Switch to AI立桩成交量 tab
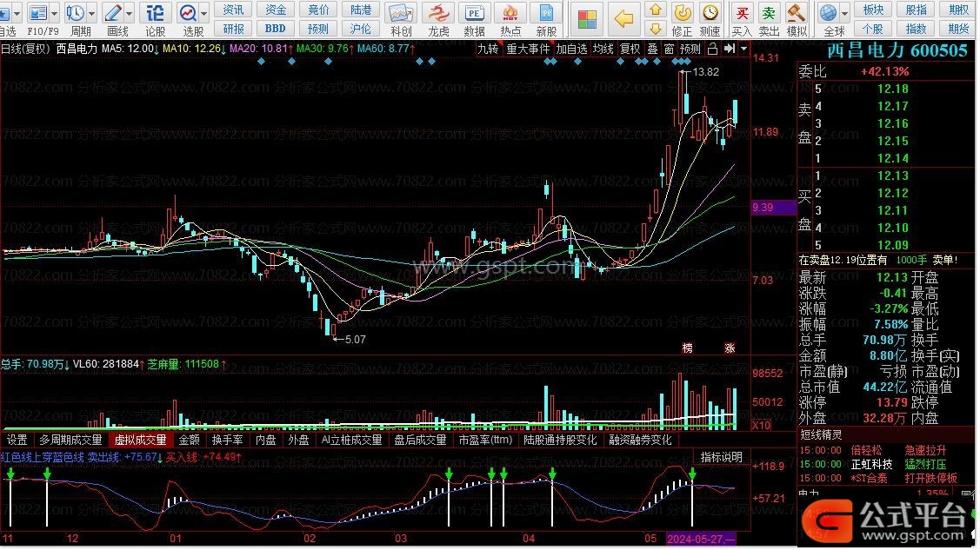980x550 pixels. 352,441
